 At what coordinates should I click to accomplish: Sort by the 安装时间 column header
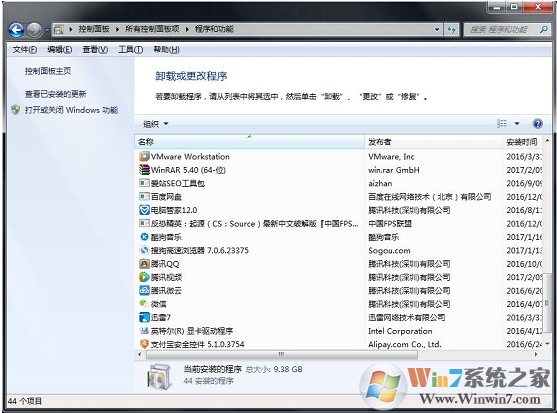[x=523, y=142]
